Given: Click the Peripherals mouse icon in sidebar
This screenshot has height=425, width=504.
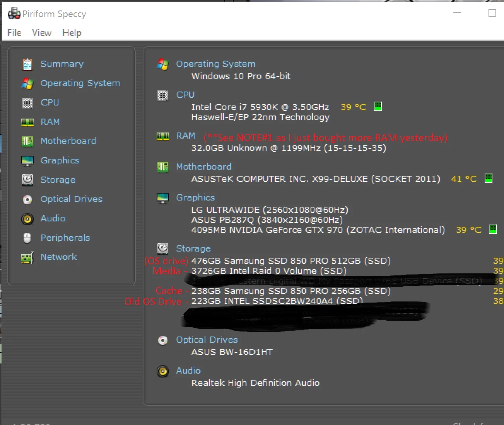Looking at the screenshot, I should coord(27,238).
